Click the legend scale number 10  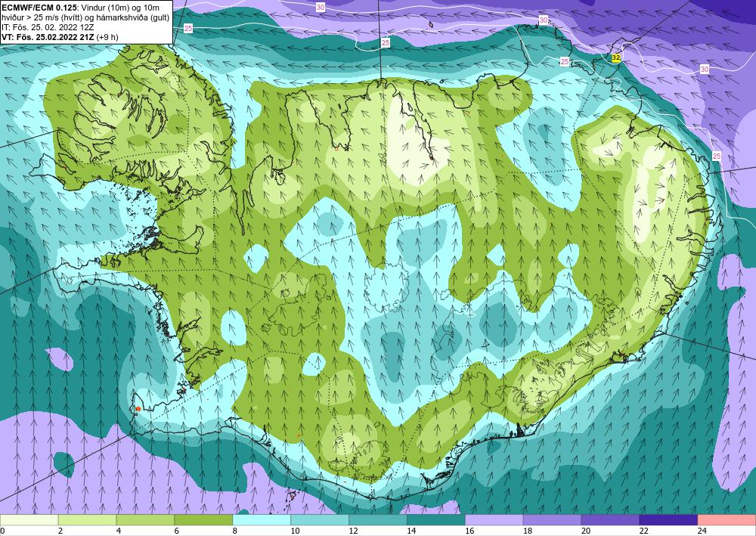coord(295,531)
